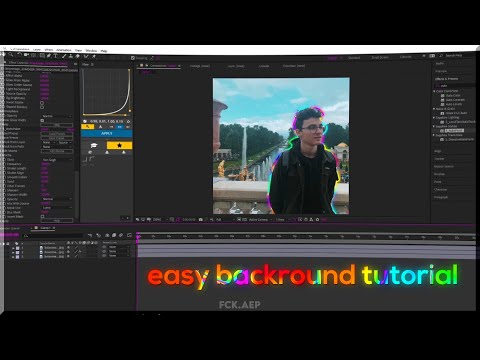The width and height of the screenshot is (480, 360).
Task: Click the first curve preset thumbnail in Flow
Action: point(85,159)
